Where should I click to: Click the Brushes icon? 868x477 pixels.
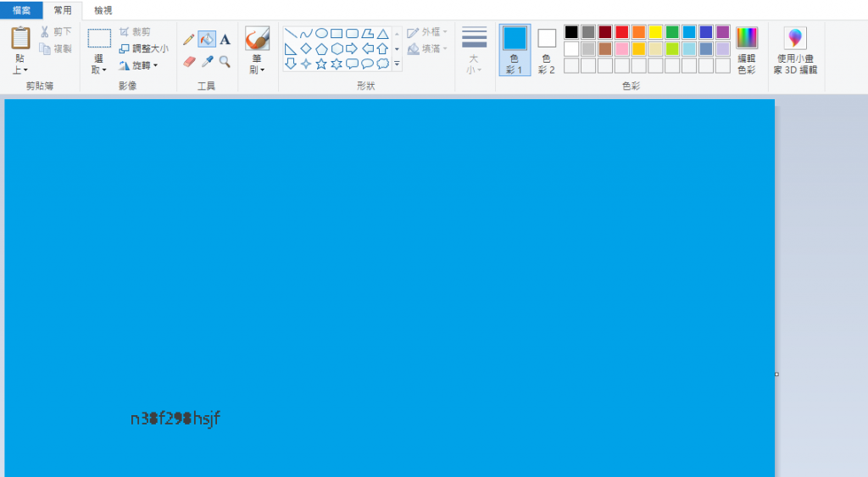coord(257,39)
